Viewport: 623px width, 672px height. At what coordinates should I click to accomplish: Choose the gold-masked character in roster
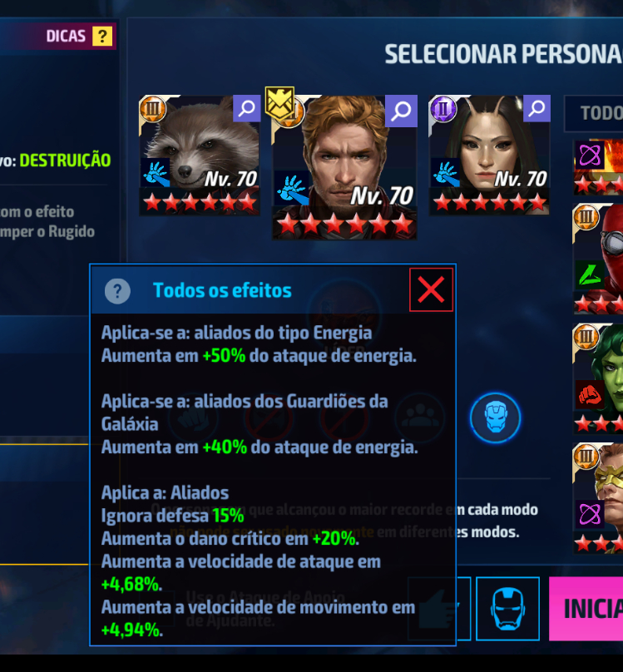[598, 498]
